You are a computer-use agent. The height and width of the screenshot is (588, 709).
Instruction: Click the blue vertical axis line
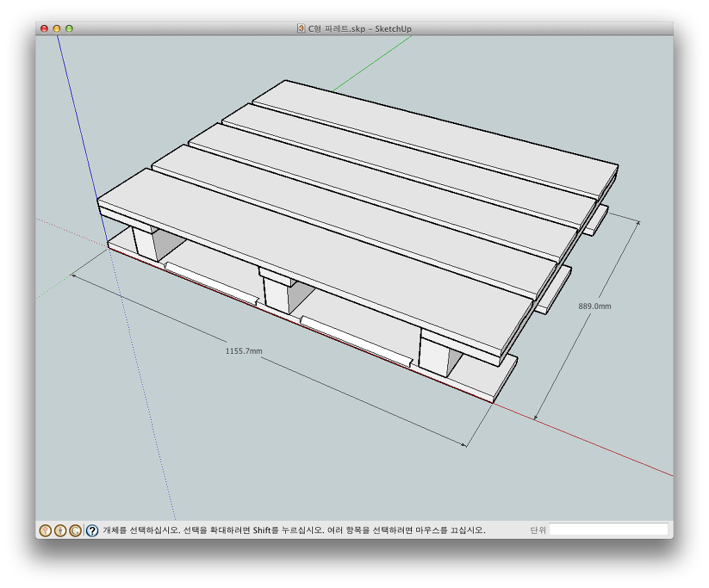(76, 118)
